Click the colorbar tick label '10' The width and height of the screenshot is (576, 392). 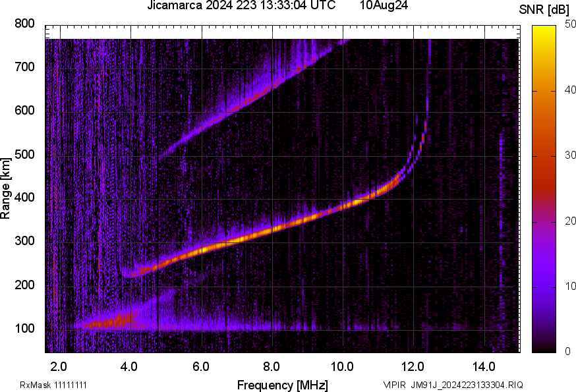[x=570, y=286]
